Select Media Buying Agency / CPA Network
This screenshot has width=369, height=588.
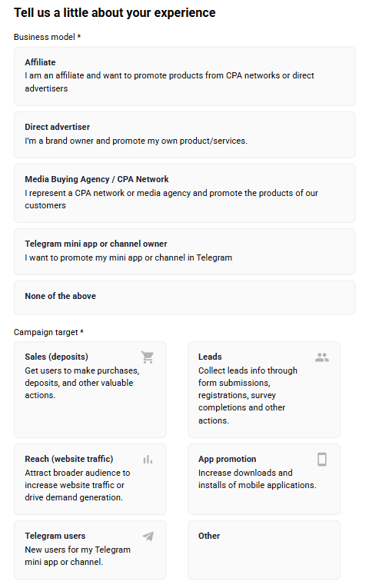(184, 193)
